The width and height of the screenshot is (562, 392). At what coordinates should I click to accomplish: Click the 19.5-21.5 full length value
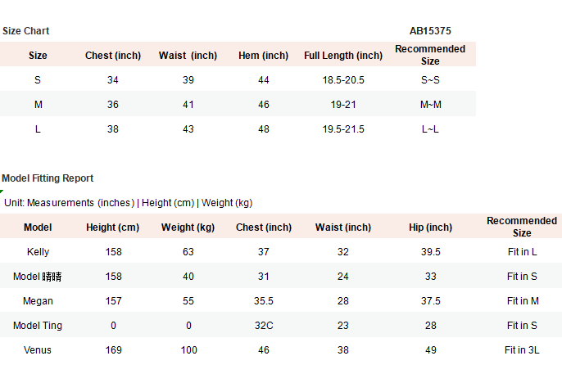343,129
